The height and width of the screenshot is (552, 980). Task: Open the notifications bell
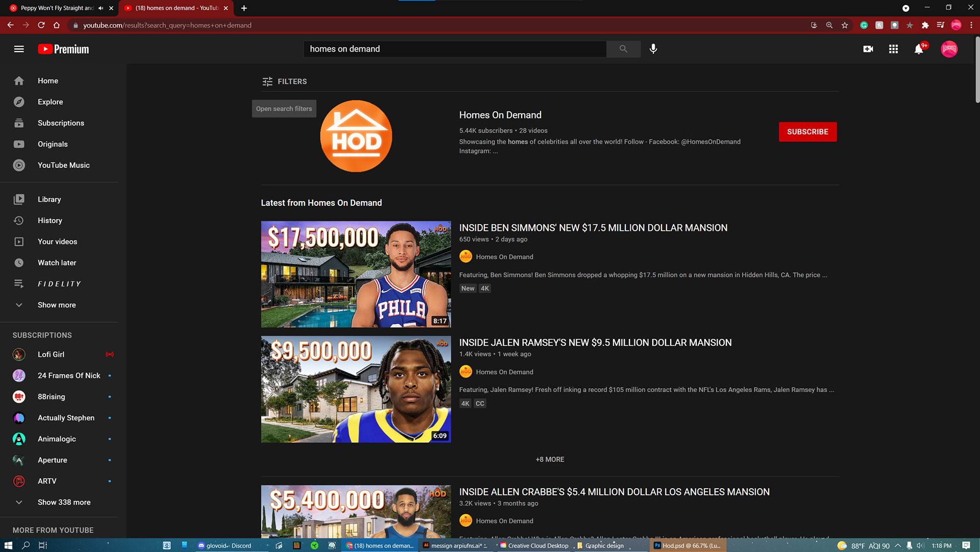(919, 49)
